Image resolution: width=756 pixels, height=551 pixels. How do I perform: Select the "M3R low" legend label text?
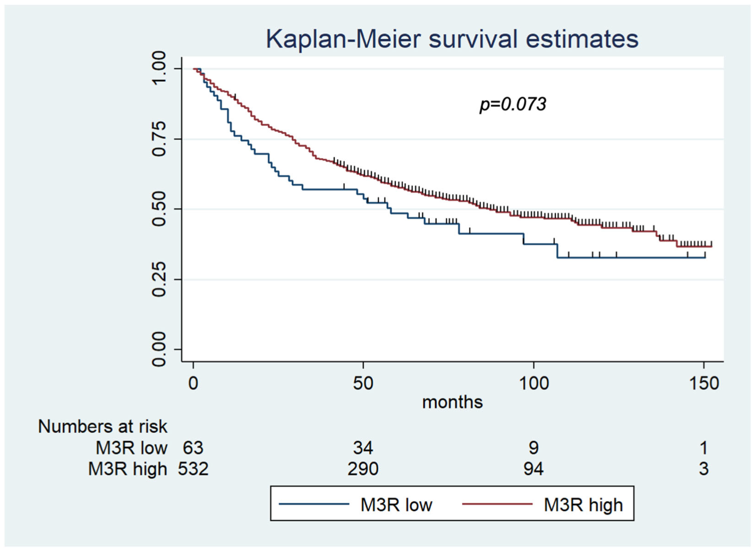click(396, 505)
